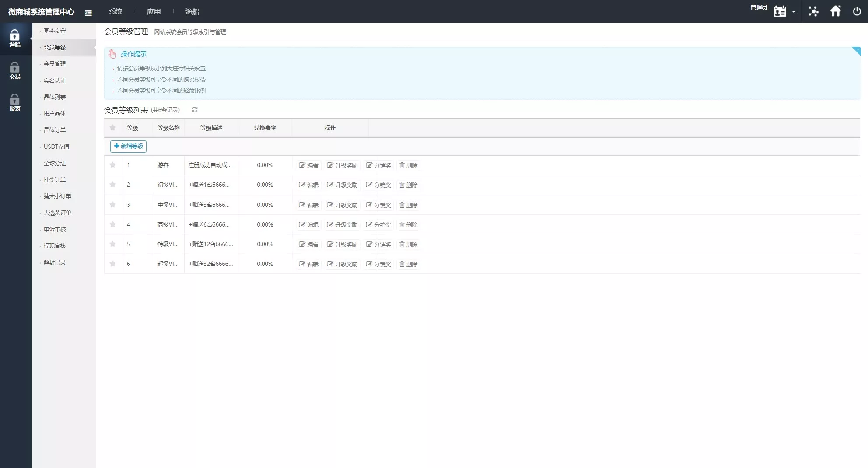Image resolution: width=868 pixels, height=468 pixels.
Task: Click the home icon in top bar
Action: [835, 11]
